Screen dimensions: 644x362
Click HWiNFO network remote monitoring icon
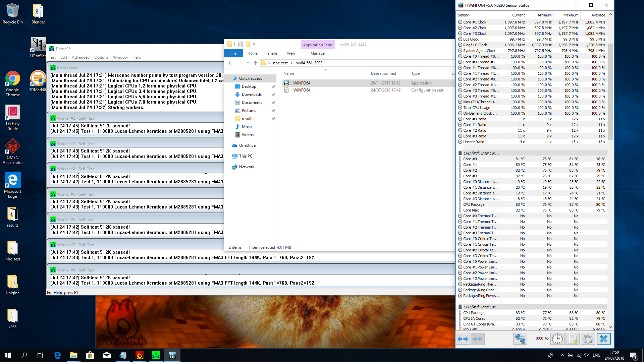coord(520,339)
